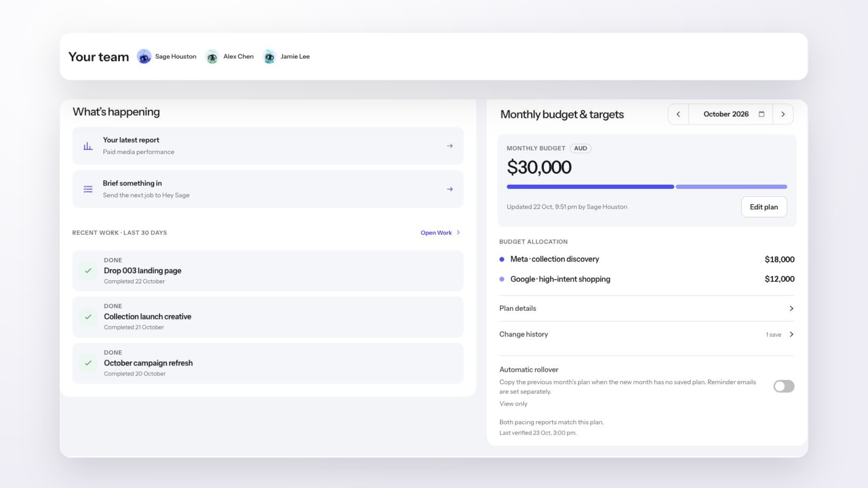Click the checkmark on Drop 003 landing page

coord(88,271)
